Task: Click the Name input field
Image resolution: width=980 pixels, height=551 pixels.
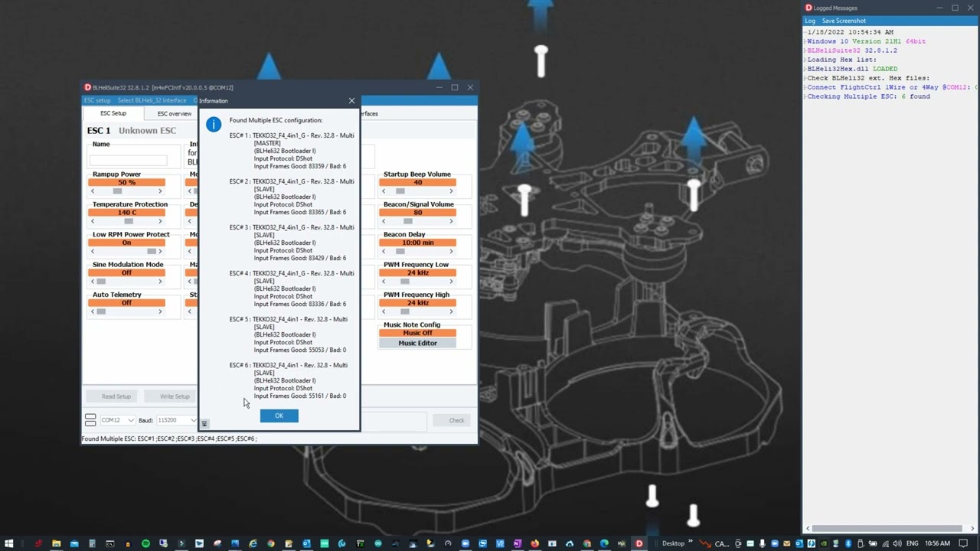Action: tap(128, 160)
